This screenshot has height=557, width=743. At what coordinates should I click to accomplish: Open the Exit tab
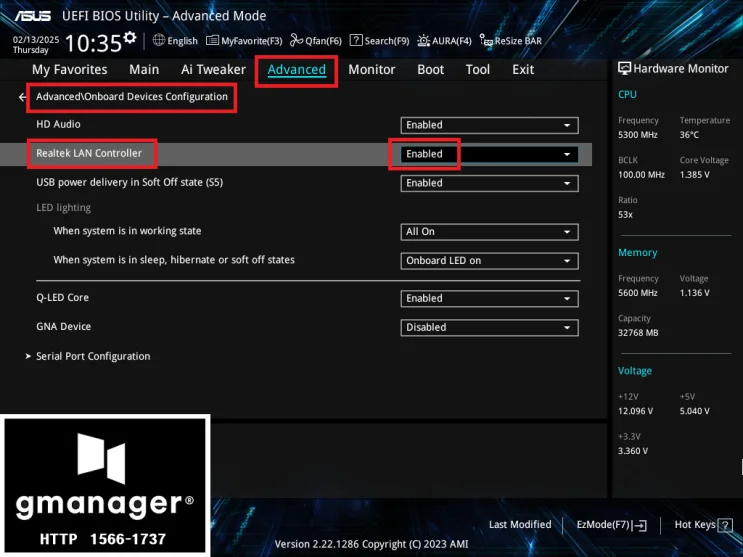(523, 70)
